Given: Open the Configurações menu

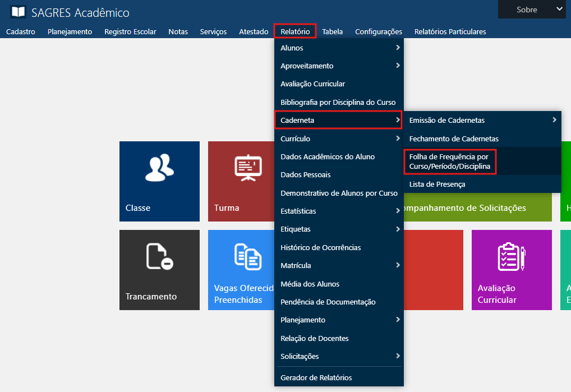Looking at the screenshot, I should coord(379,31).
